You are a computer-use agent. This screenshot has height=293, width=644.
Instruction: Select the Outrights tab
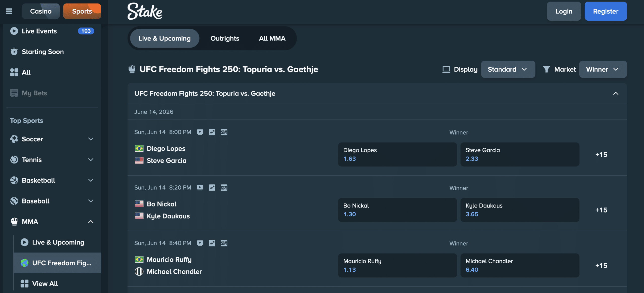pos(225,38)
